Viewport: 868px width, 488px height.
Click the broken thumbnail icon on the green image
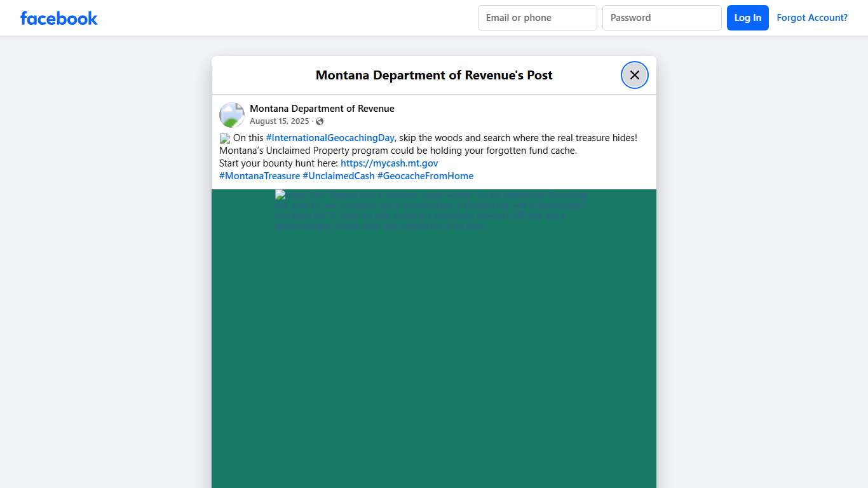pos(280,194)
